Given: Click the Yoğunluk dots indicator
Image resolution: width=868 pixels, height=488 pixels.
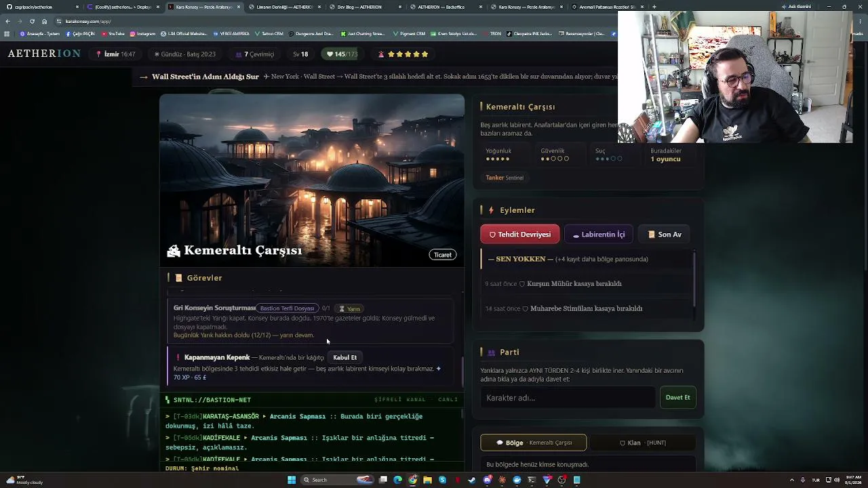Looking at the screenshot, I should (x=498, y=159).
